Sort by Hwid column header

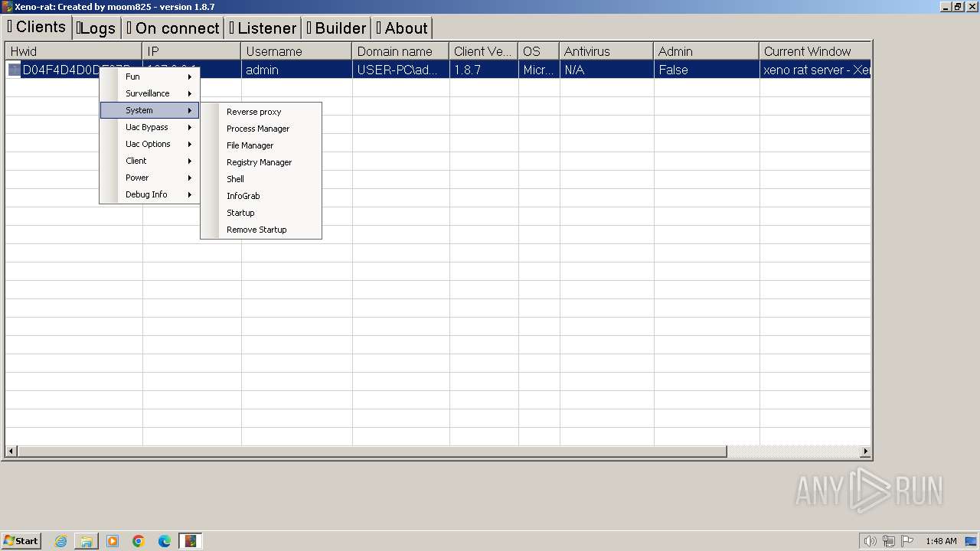coord(73,51)
